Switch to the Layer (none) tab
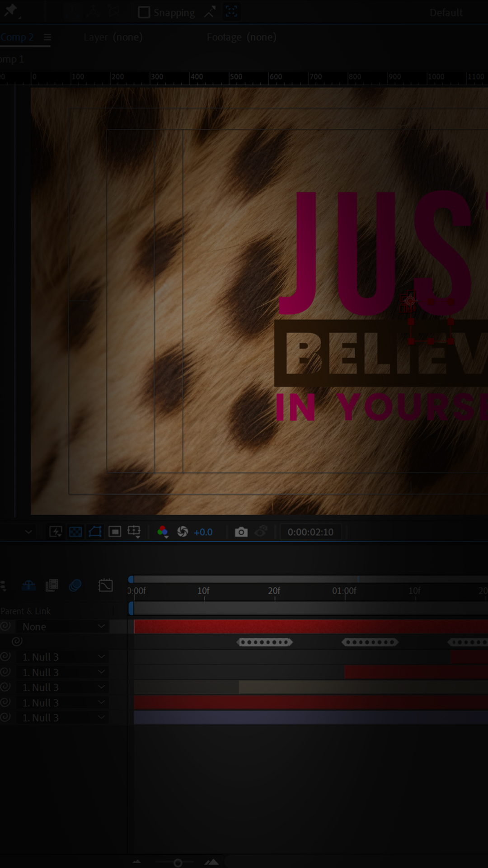This screenshot has width=488, height=868. click(x=113, y=37)
